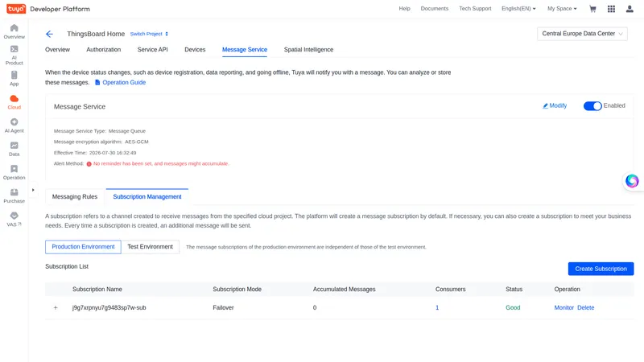Select Production Environment

tap(83, 247)
